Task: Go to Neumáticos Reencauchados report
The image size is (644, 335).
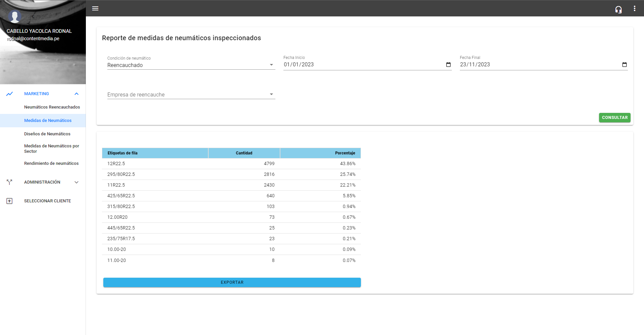Action: click(52, 107)
